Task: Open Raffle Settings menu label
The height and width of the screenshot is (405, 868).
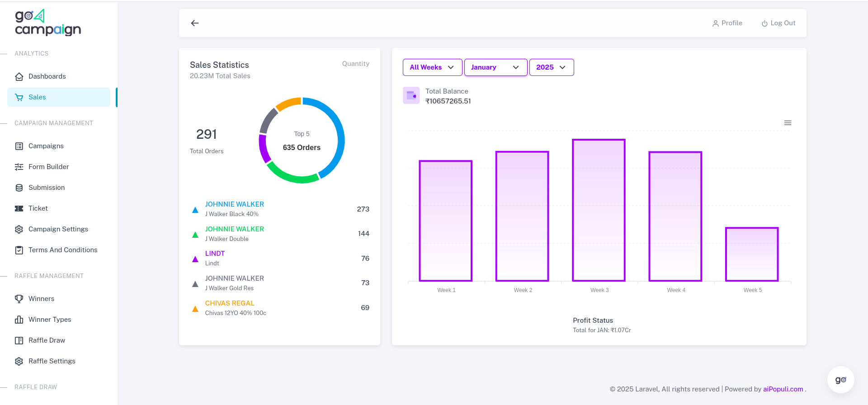Action: (x=52, y=361)
